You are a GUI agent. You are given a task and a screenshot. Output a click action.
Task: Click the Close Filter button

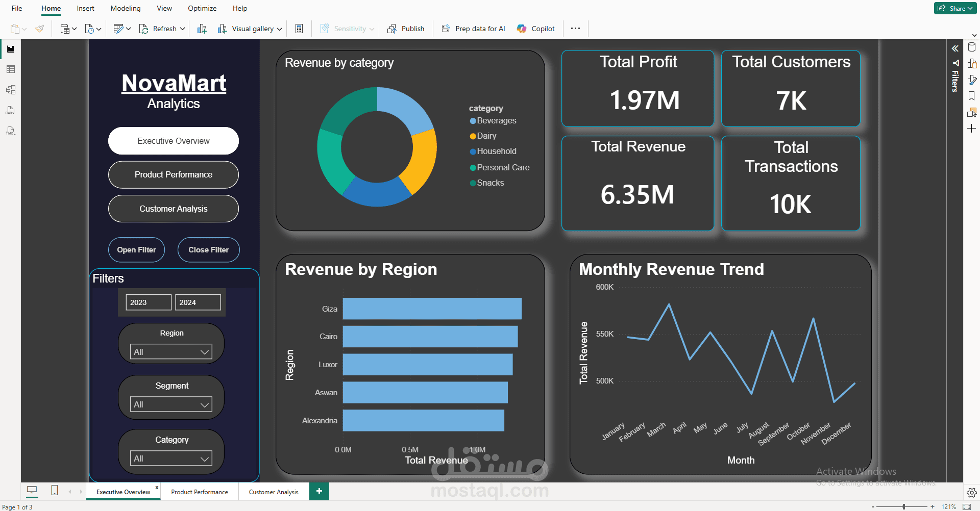click(209, 250)
